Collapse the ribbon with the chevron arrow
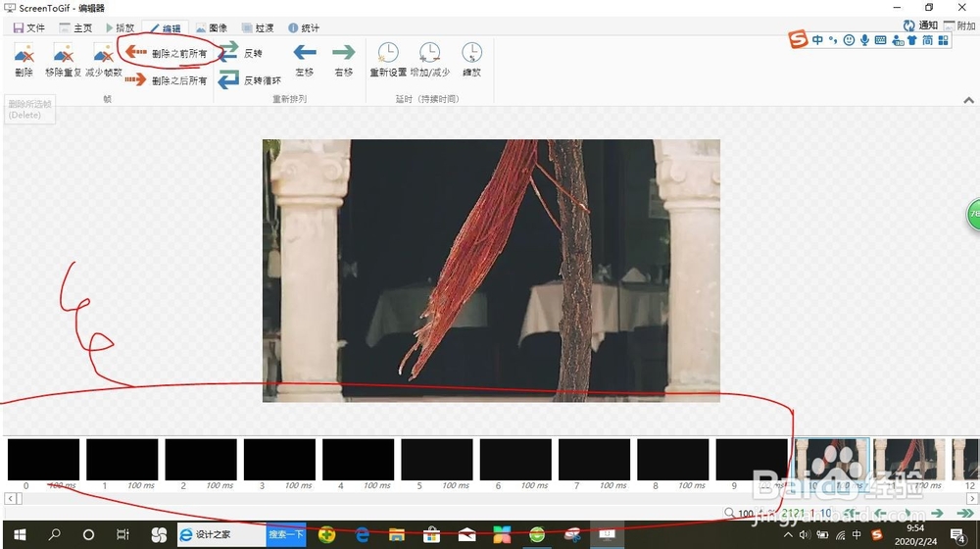Screen dimensions: 980x549 969,100
